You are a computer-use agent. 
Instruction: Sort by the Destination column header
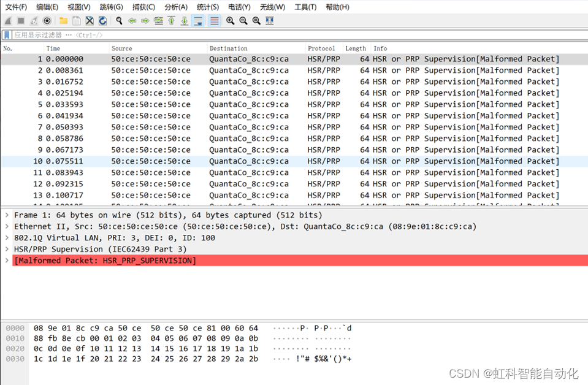tap(256, 48)
